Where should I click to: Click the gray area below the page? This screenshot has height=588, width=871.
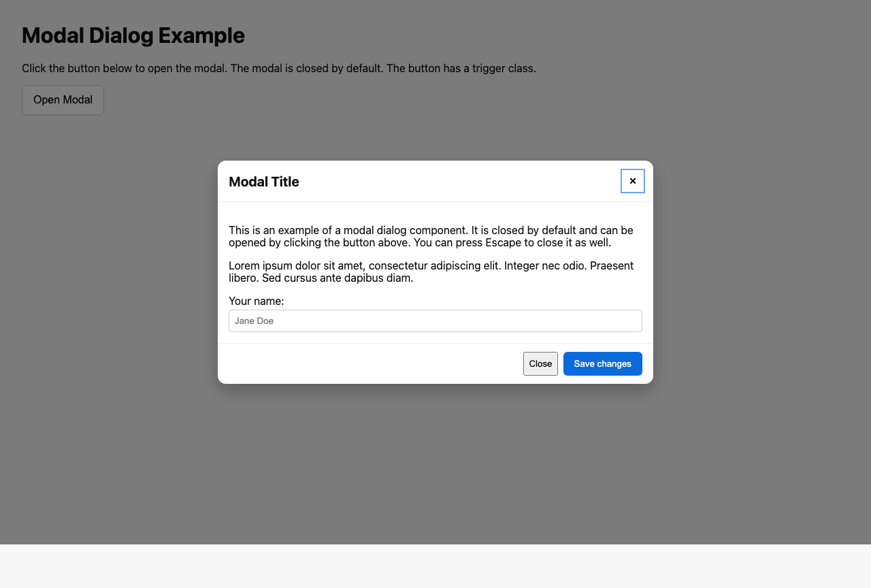435,565
